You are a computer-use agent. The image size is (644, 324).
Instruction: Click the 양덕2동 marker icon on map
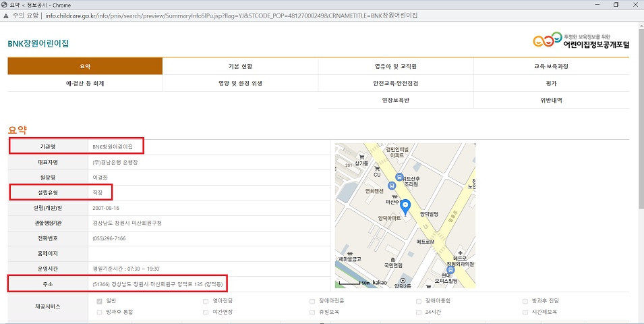(403, 280)
